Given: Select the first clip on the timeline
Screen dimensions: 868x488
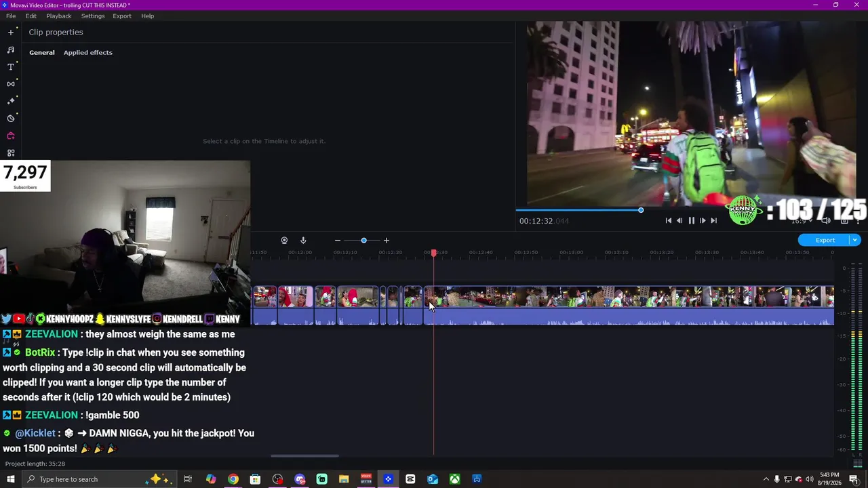Looking at the screenshot, I should [264, 306].
